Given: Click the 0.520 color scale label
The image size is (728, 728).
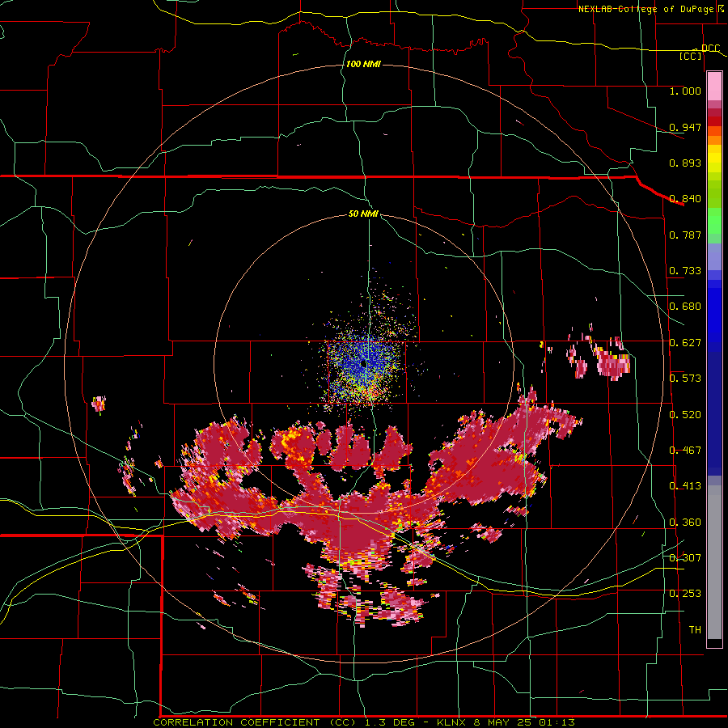Looking at the screenshot, I should [685, 414].
